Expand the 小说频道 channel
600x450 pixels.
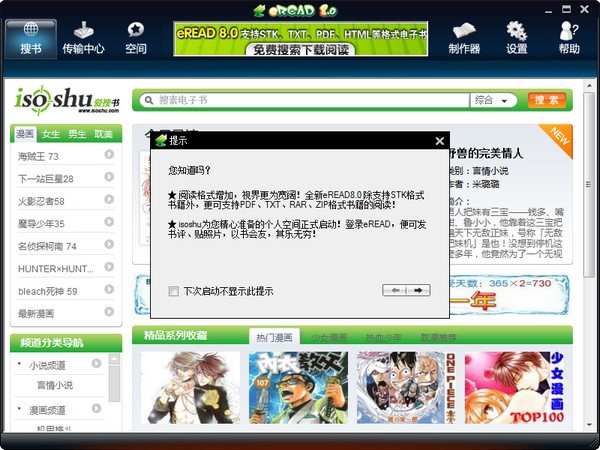click(96, 364)
